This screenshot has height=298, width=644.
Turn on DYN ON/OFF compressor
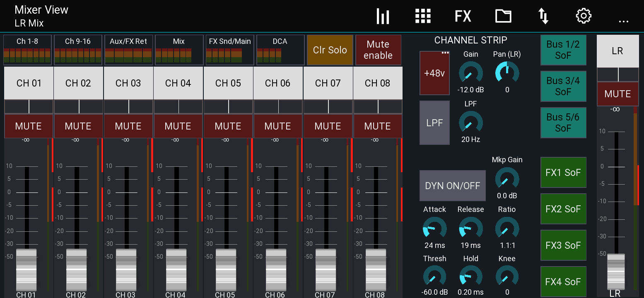[x=452, y=185]
